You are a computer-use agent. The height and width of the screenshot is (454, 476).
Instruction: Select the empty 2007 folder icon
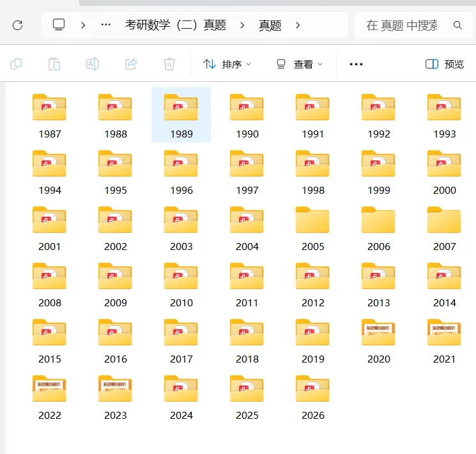point(444,219)
